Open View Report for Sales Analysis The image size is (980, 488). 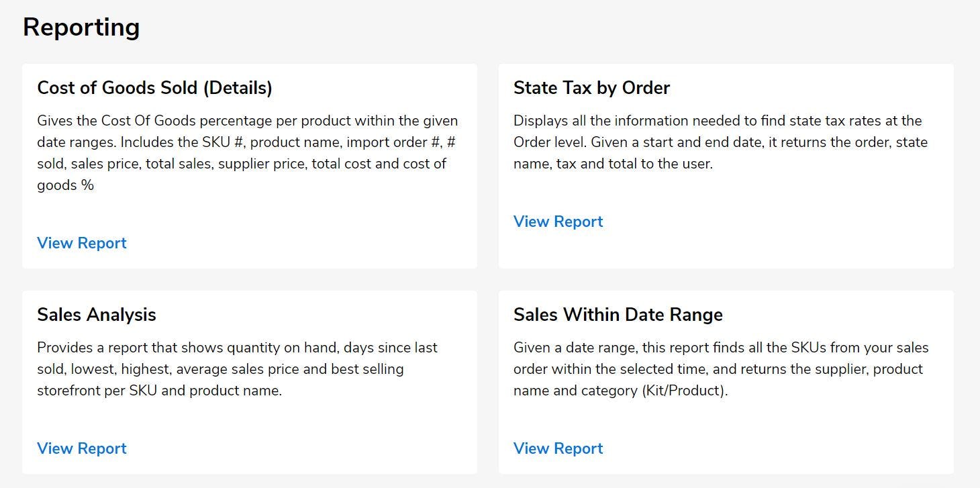click(82, 448)
